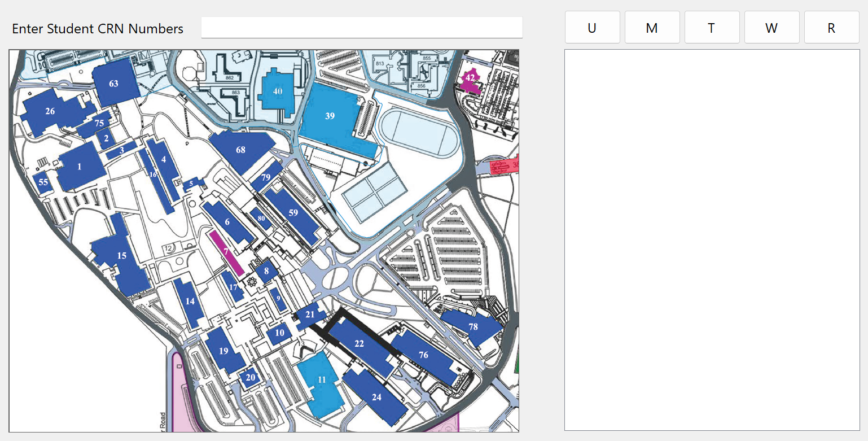Image resolution: width=868 pixels, height=441 pixels.
Task: Select the large light-blue building 39
Action: 330,116
